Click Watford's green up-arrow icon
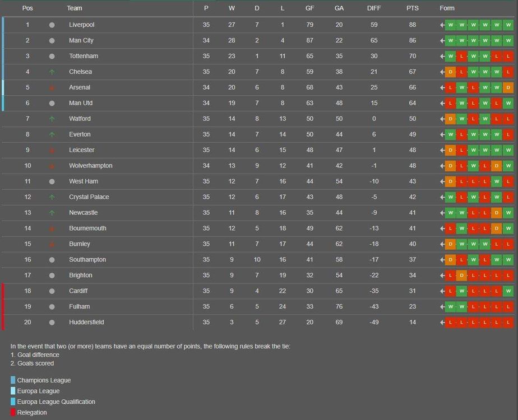 tap(52, 119)
